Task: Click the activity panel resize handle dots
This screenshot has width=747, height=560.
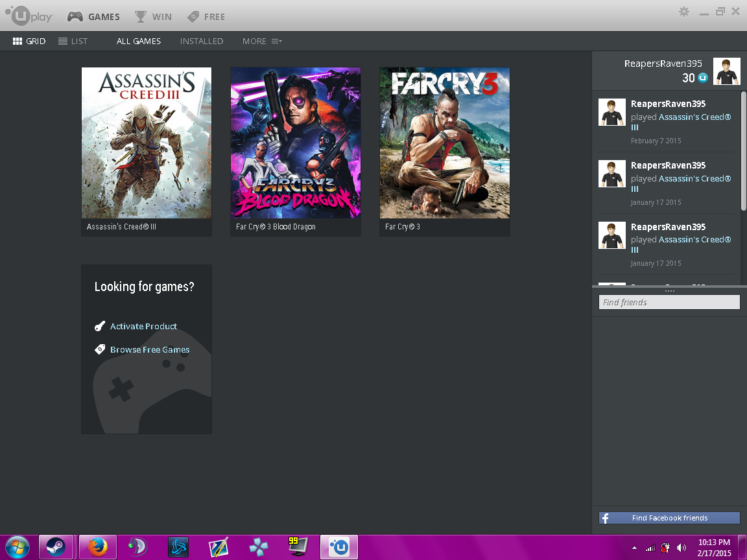Action: point(669,290)
